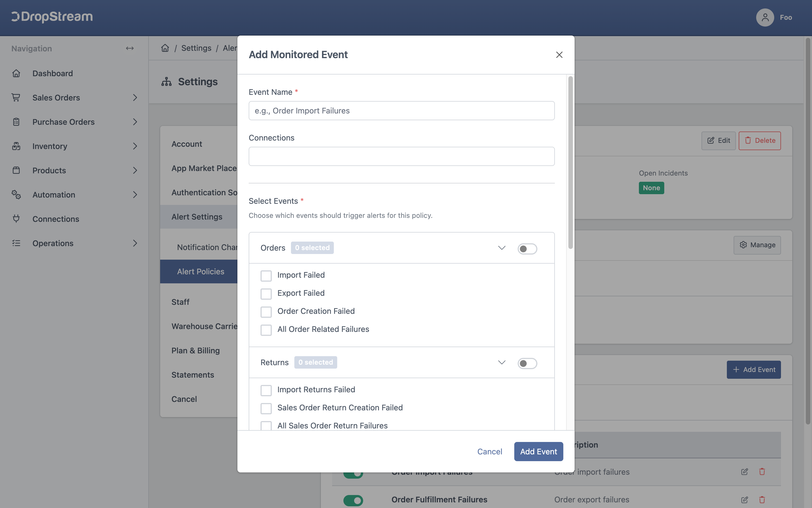Image resolution: width=812 pixels, height=508 pixels.
Task: Go to home via breadcrumb house icon
Action: tap(165, 48)
